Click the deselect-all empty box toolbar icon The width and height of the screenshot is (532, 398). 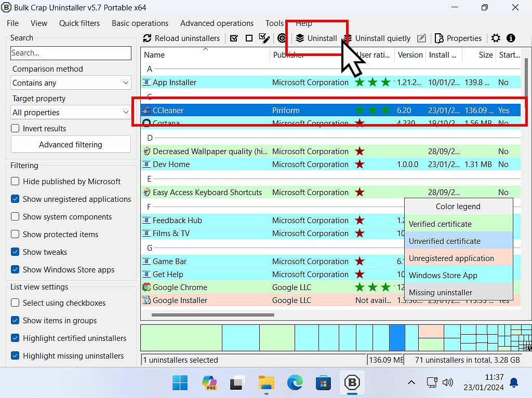249,38
